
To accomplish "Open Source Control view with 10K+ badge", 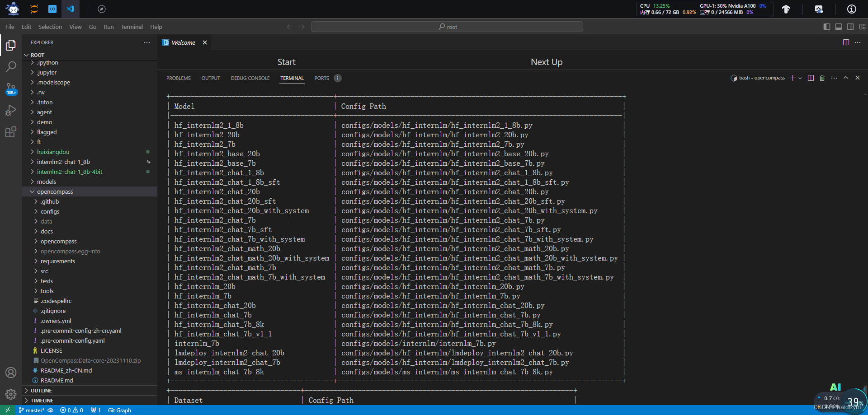I will click(11, 89).
